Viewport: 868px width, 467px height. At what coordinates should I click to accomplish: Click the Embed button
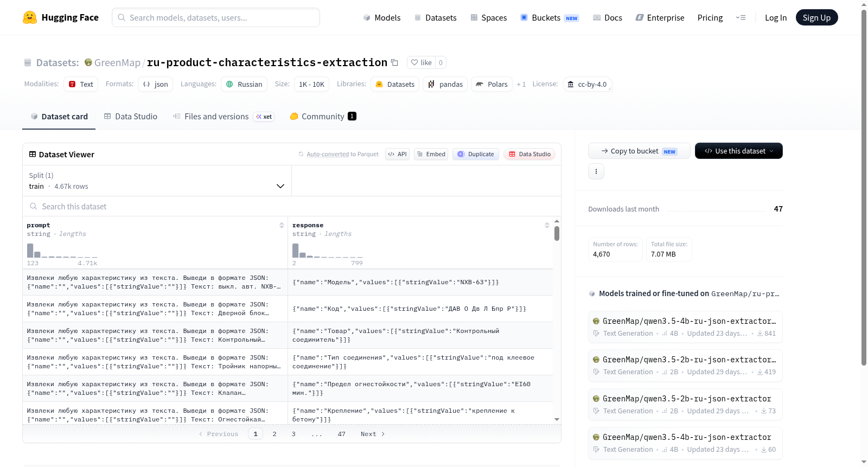pyautogui.click(x=431, y=154)
